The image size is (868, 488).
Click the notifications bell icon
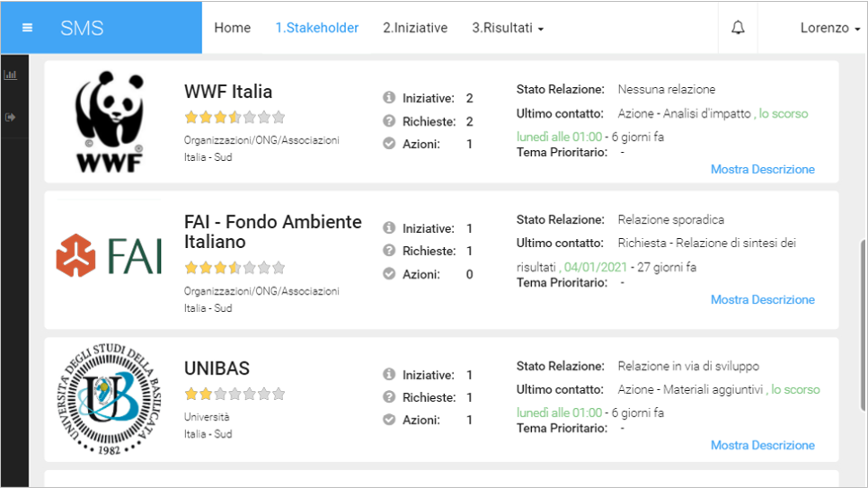click(738, 28)
